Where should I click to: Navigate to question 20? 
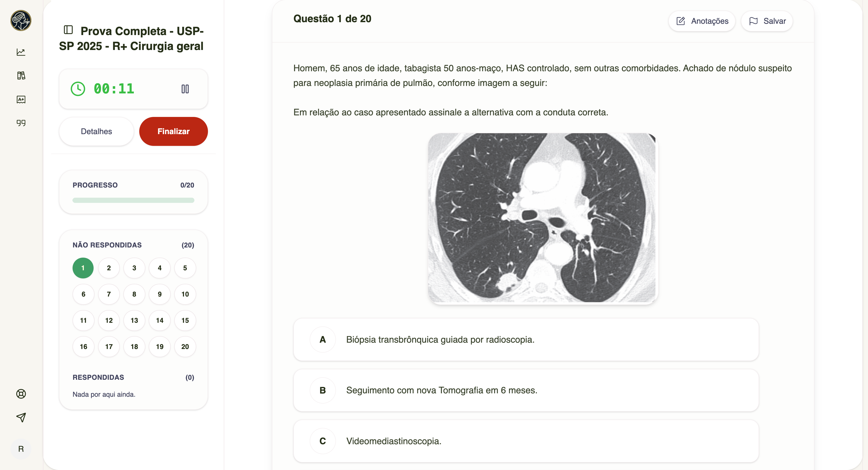pyautogui.click(x=185, y=346)
